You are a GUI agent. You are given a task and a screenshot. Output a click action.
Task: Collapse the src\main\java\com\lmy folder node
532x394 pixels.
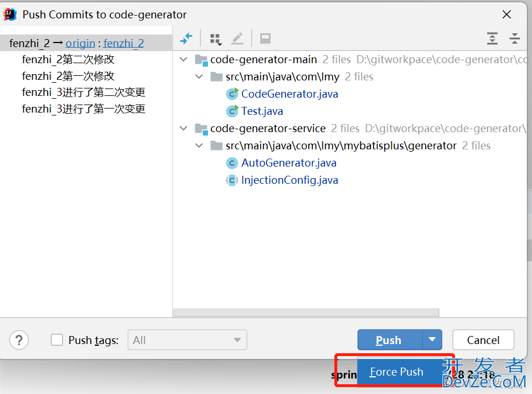coord(199,77)
